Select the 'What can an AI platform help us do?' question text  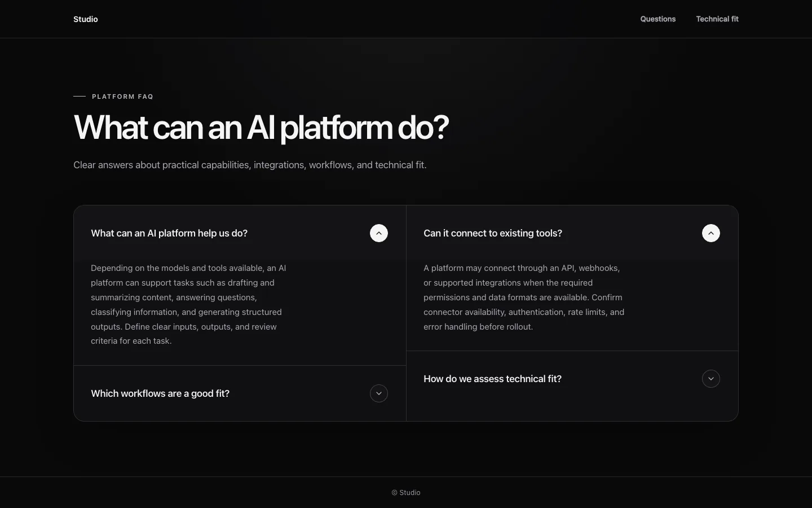point(169,233)
